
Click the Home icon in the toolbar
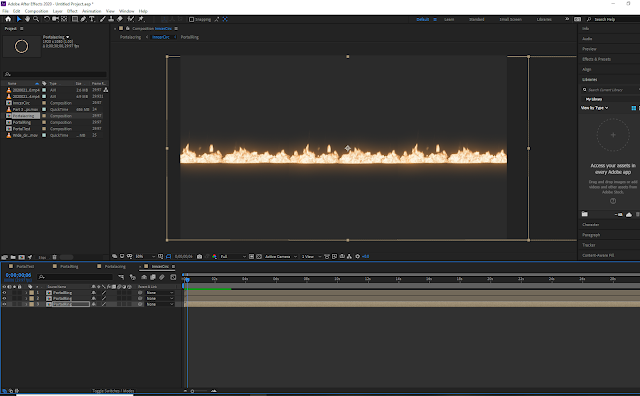pyautogui.click(x=8, y=19)
